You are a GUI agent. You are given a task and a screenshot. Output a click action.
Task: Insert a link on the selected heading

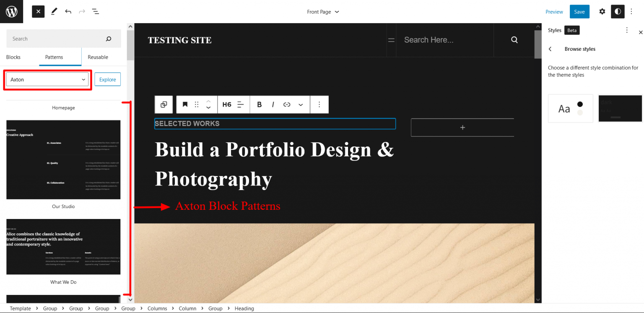click(x=287, y=104)
